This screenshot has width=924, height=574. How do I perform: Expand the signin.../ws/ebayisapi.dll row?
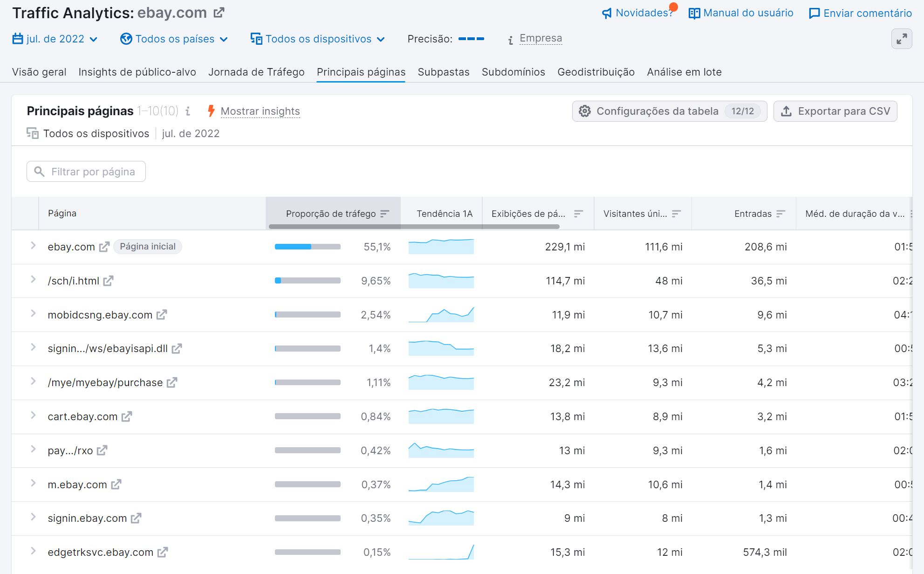[33, 347]
